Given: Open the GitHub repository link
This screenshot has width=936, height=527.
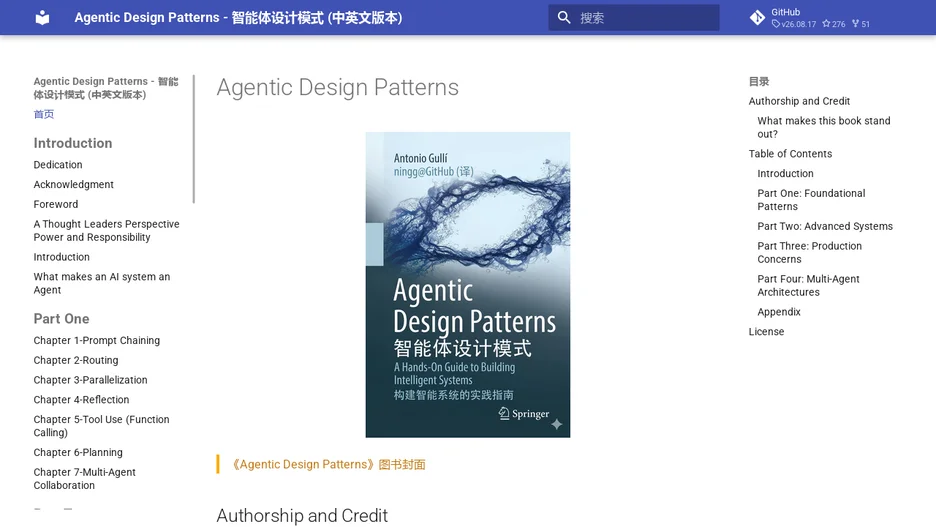Looking at the screenshot, I should (810, 18).
